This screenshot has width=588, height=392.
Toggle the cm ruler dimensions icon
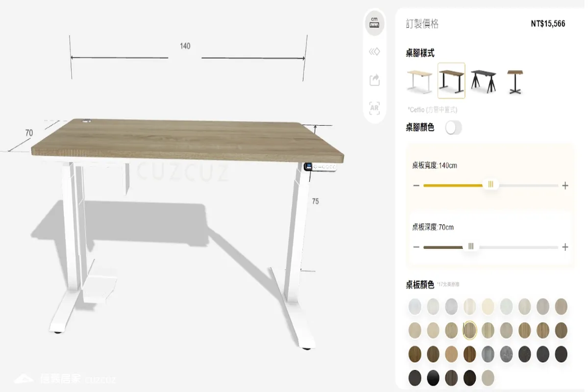click(x=375, y=23)
